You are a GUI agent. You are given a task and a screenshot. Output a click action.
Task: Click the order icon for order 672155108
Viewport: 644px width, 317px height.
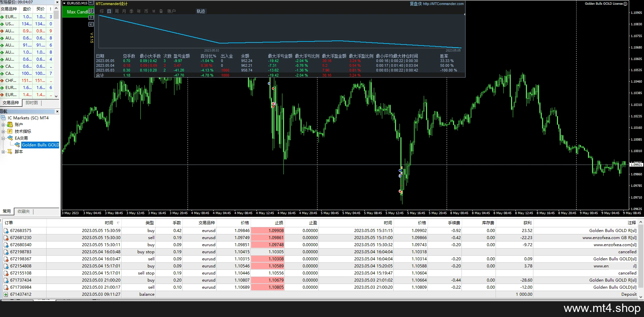6,273
